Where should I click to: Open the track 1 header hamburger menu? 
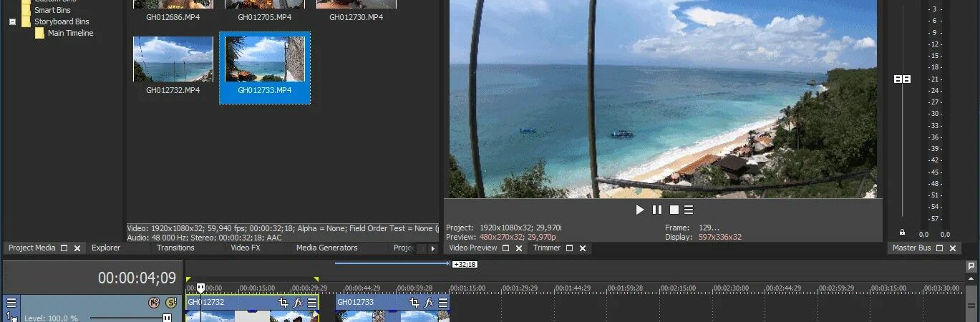(11, 303)
